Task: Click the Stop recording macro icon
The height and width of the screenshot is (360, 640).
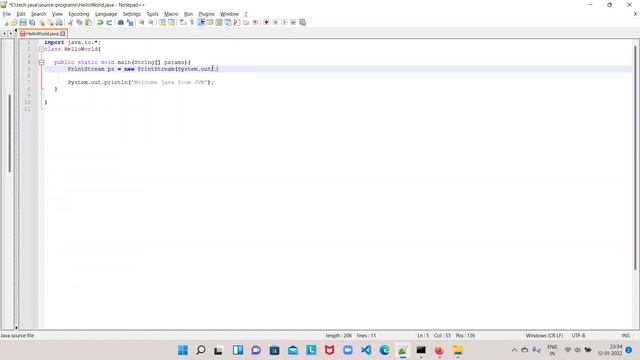Action: point(275,22)
